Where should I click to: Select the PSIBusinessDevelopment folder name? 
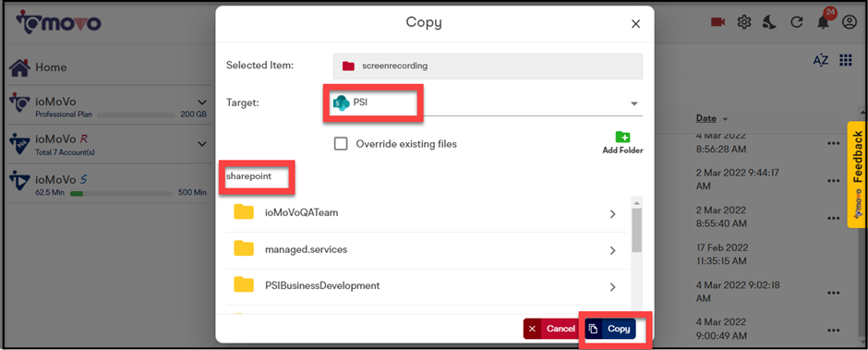pos(323,286)
